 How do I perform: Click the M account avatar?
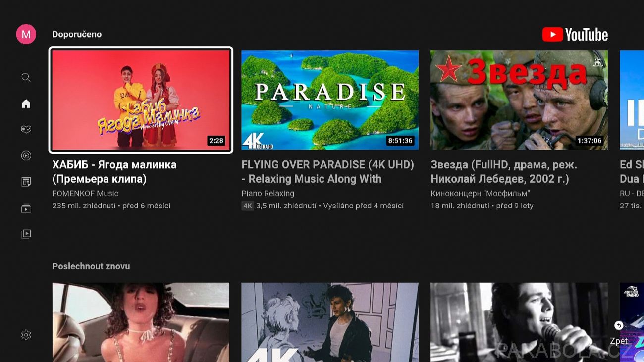coord(26,34)
